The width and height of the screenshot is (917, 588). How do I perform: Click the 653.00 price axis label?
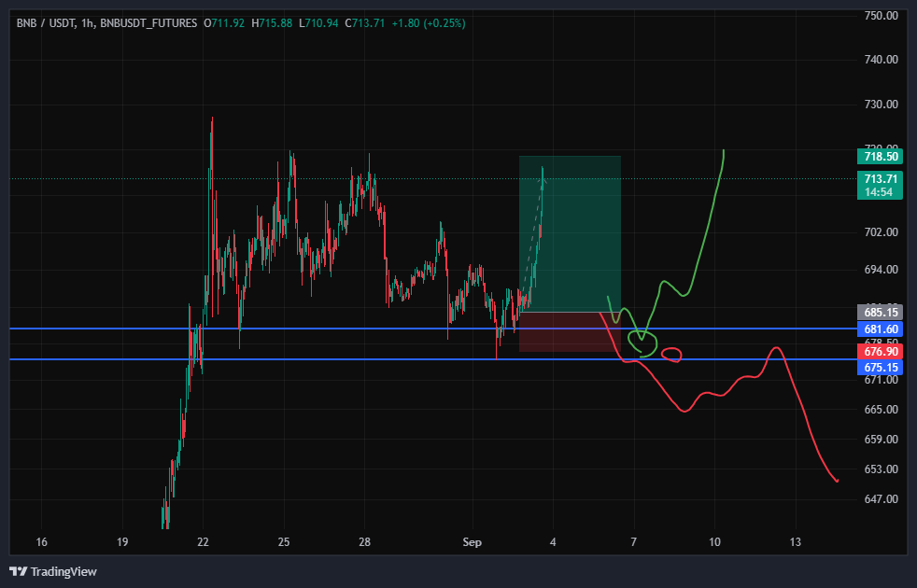coord(882,469)
